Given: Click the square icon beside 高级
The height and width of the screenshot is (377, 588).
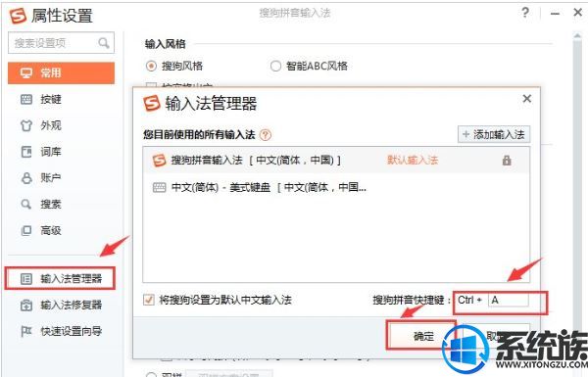Looking at the screenshot, I should 26,230.
